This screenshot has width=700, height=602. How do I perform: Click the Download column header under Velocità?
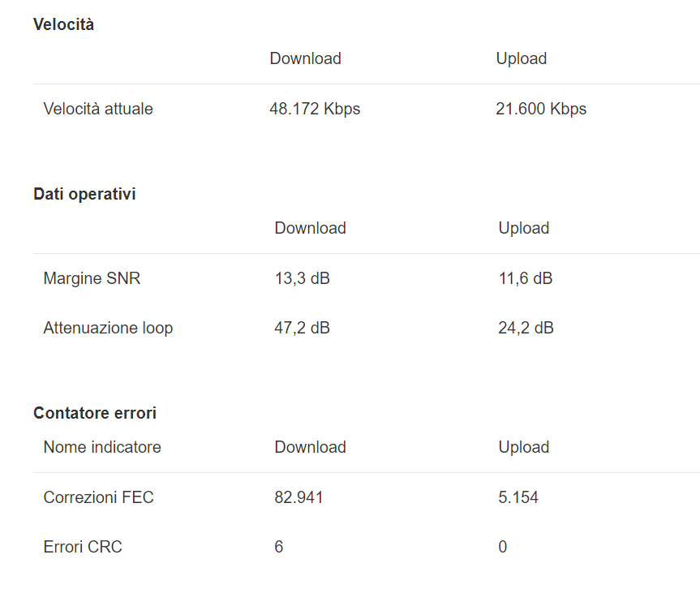pos(305,58)
